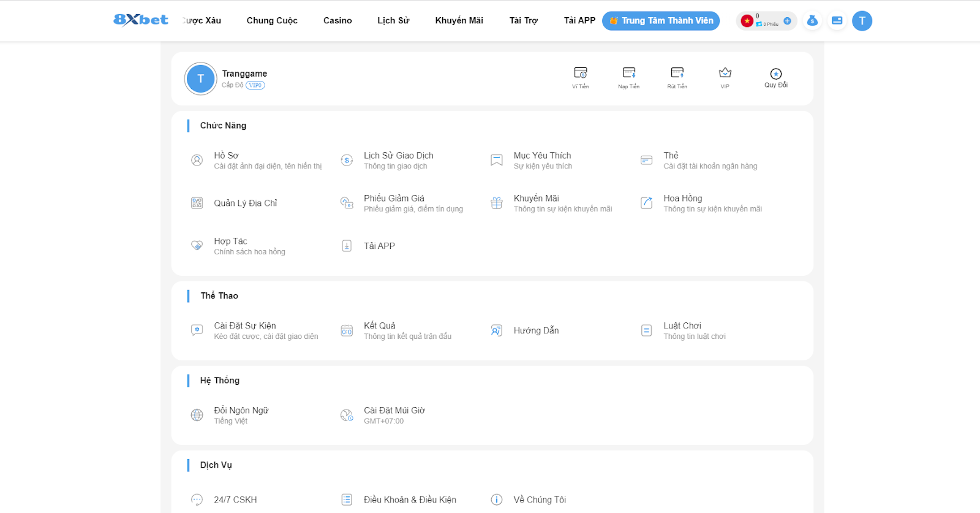Open the Điều Khoản & Điều Kiện link
Viewport: 980px width, 513px height.
coord(410,500)
